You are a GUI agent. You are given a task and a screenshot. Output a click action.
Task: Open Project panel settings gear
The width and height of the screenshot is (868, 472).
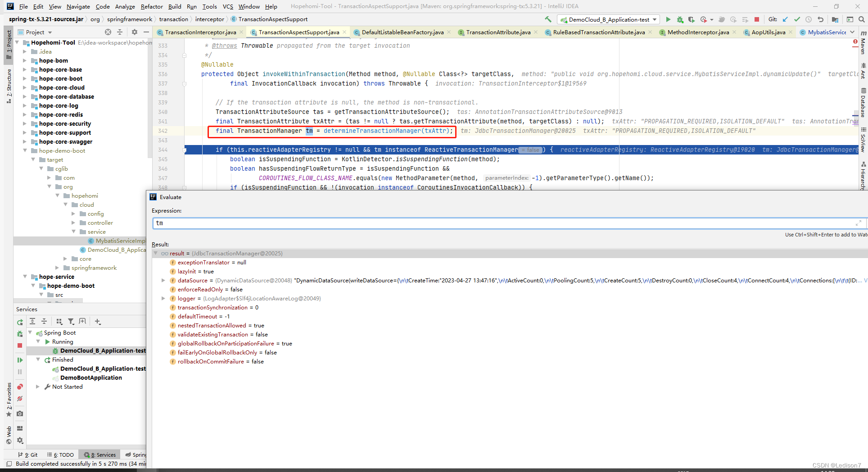coord(134,32)
